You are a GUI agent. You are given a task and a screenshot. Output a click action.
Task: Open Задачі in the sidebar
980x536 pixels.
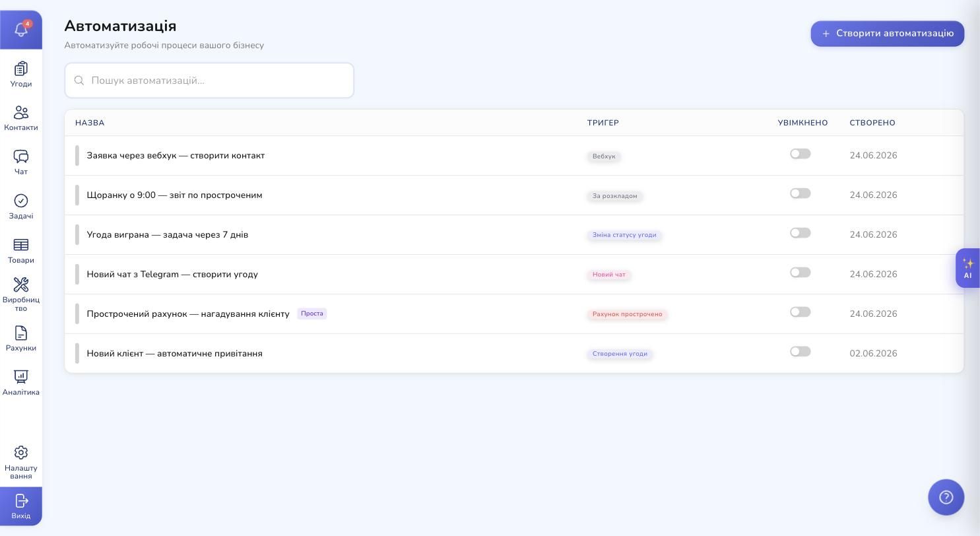[21, 207]
